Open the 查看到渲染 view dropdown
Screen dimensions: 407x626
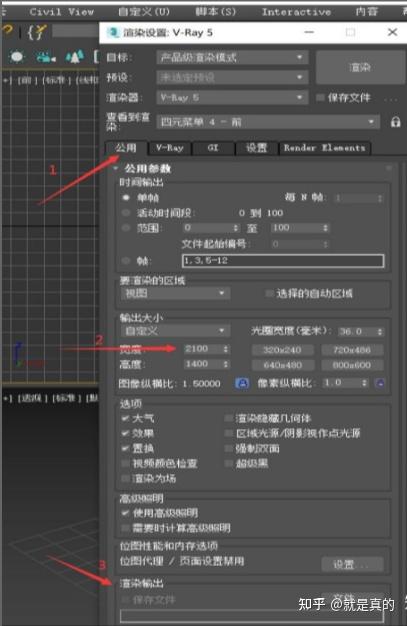tap(268, 122)
